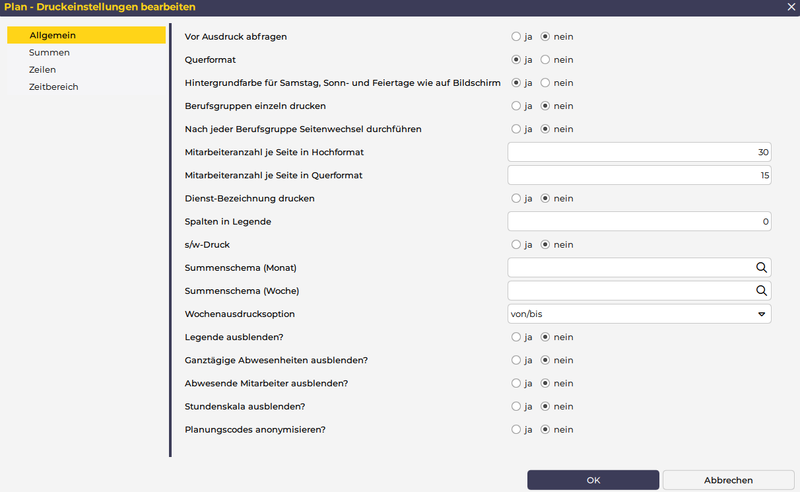Click Mitarbeiteranzahl je Seite in Hochformat field

(639, 152)
